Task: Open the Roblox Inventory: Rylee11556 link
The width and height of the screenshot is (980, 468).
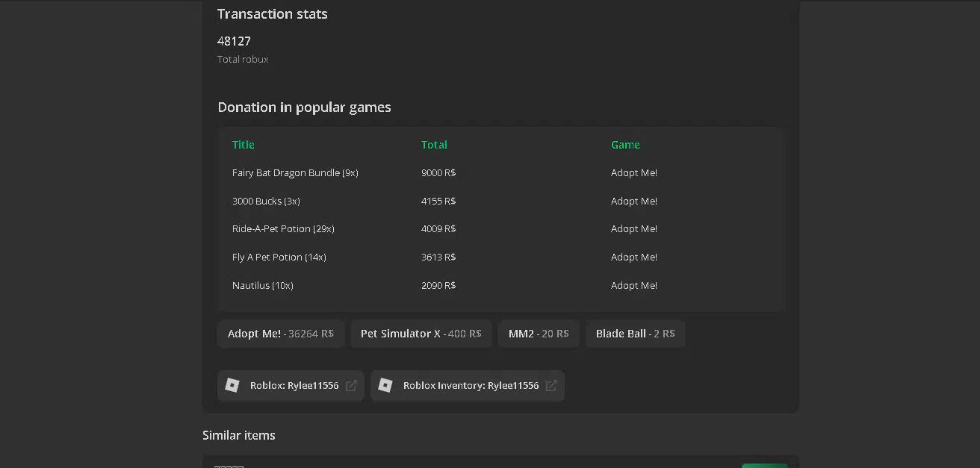Action: tap(468, 386)
